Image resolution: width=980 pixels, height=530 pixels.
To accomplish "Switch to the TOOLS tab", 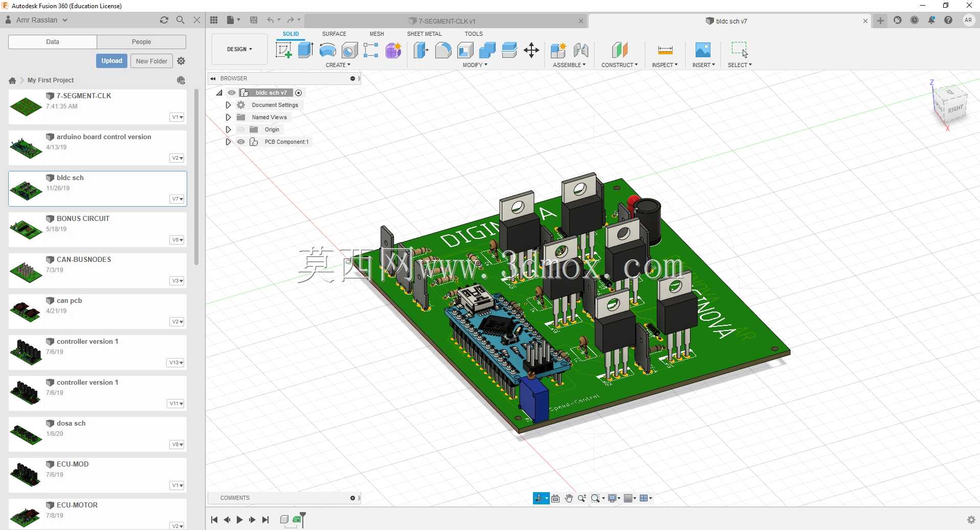I will click(x=474, y=34).
